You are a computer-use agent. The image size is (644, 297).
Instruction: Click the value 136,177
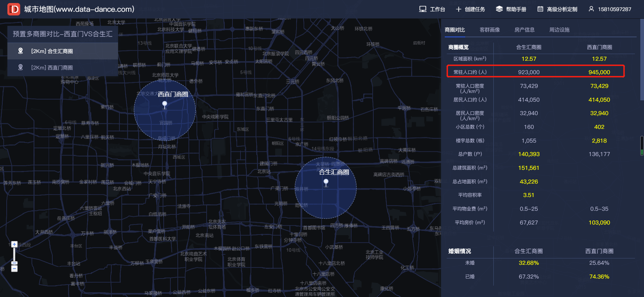(599, 154)
